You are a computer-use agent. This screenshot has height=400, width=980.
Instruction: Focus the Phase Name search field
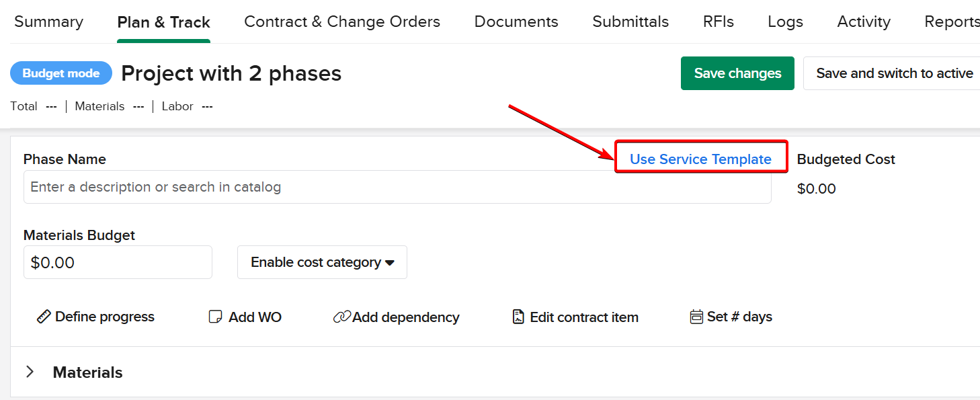397,187
